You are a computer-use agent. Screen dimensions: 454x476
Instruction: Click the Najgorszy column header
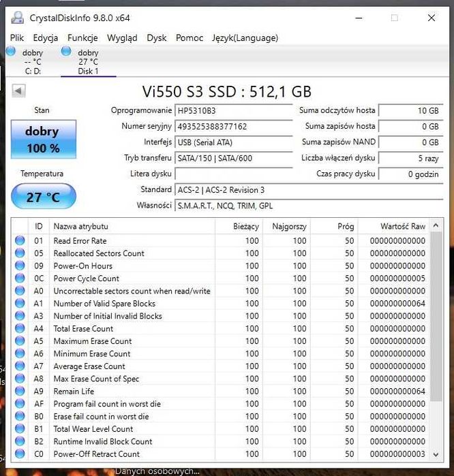click(286, 226)
